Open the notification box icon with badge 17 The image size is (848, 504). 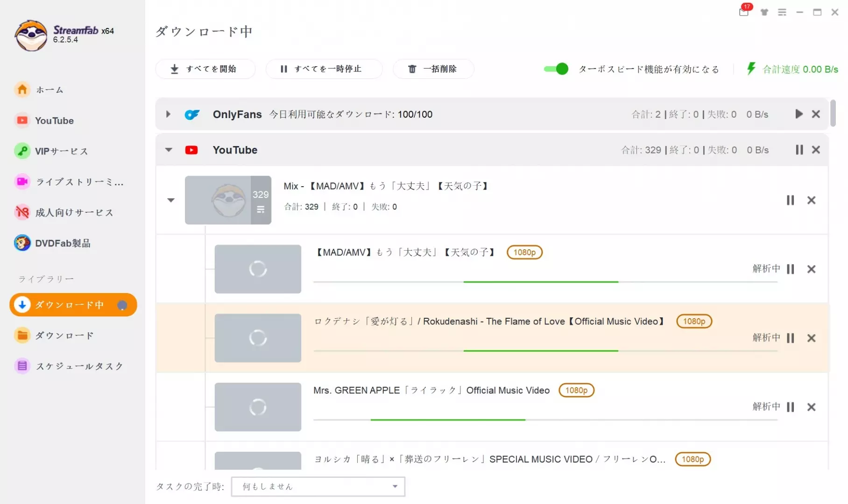point(744,12)
